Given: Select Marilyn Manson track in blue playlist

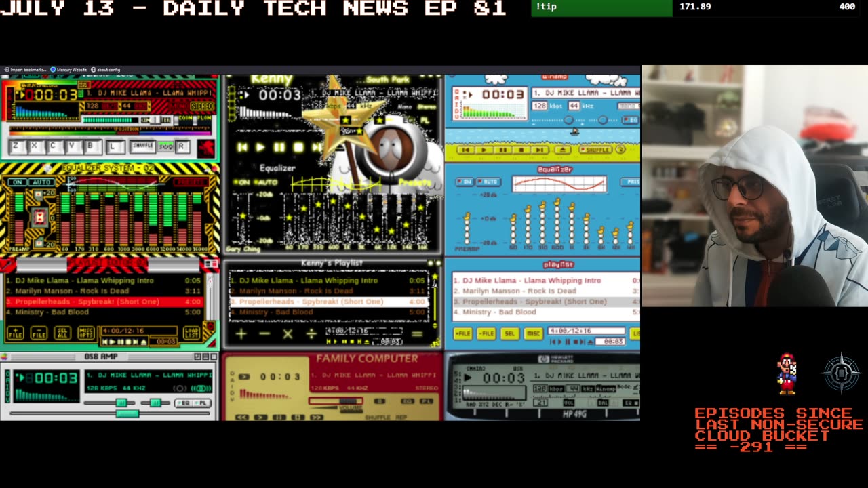Looking at the screenshot, I should point(545,291).
